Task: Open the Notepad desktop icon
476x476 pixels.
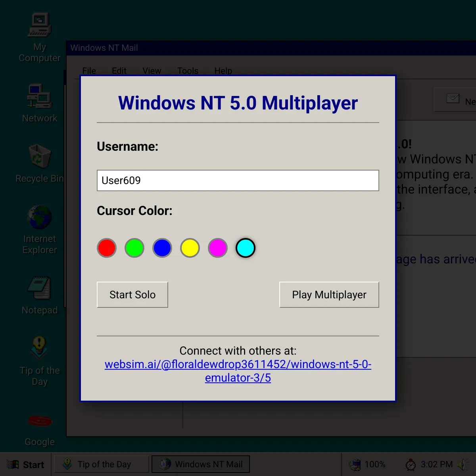Action: point(39,288)
